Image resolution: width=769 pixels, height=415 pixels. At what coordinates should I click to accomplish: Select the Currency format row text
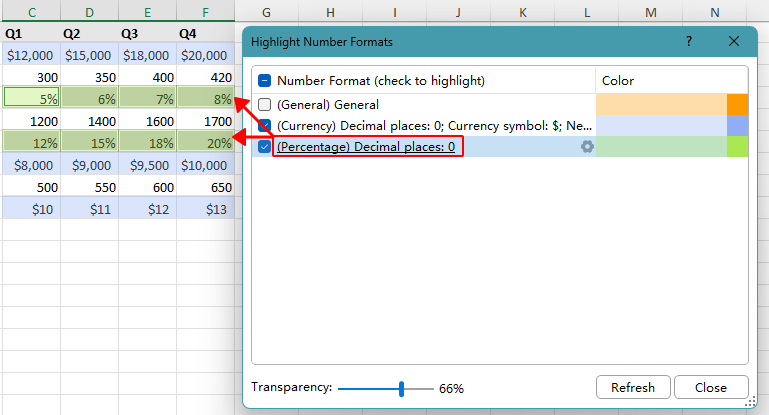click(434, 126)
